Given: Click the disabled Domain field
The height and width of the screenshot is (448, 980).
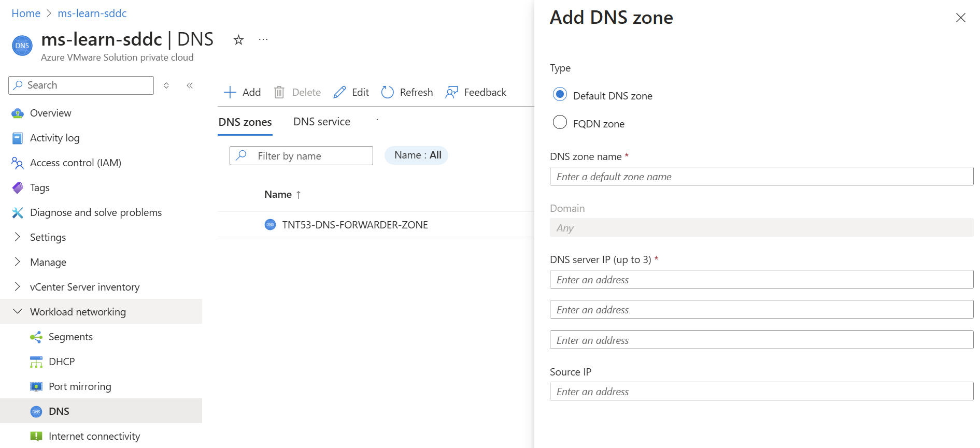Looking at the screenshot, I should [x=761, y=227].
